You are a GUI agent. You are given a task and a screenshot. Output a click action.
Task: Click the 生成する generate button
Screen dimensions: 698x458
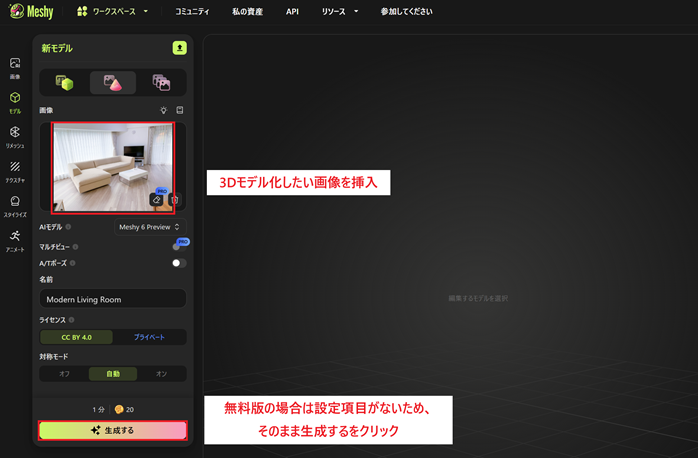click(113, 430)
